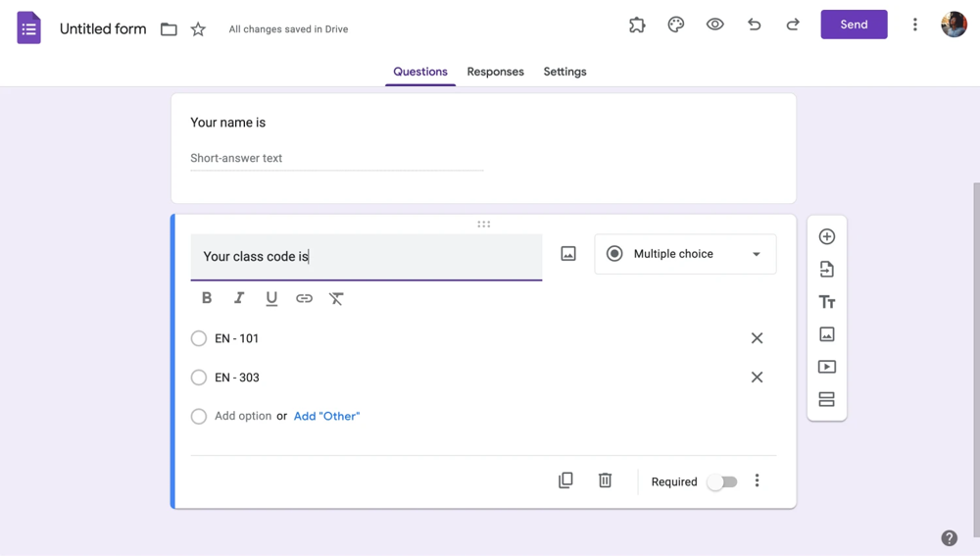The width and height of the screenshot is (980, 556).
Task: Select the EN - 101 radio option
Action: [199, 338]
